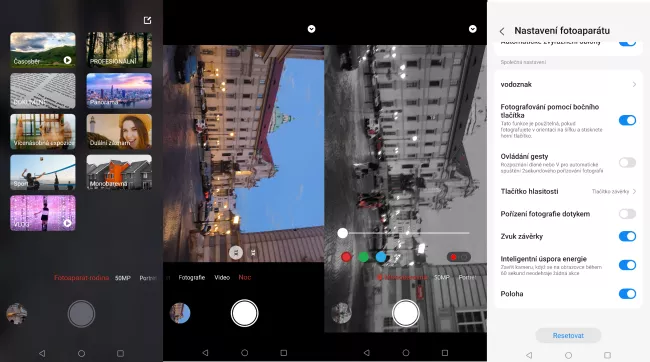
Task: Tap Back nav icon in Noc screen
Action: coord(205,353)
